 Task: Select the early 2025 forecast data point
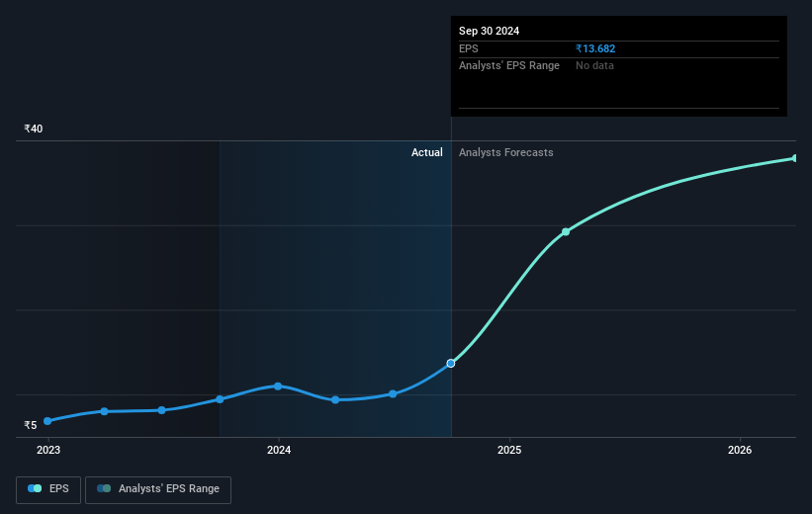(566, 232)
